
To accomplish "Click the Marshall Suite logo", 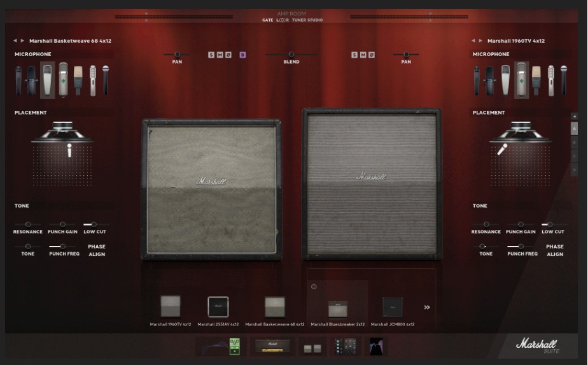I will (537, 345).
